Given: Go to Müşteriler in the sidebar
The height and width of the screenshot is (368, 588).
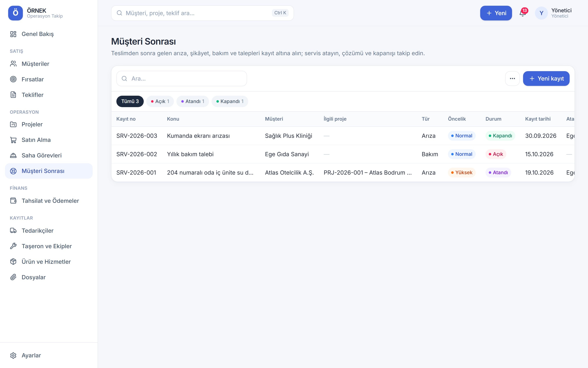Looking at the screenshot, I should point(49,64).
